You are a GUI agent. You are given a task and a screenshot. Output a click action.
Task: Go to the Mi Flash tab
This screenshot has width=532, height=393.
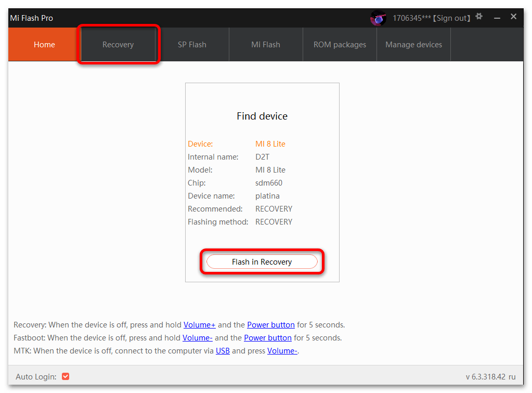(x=266, y=44)
